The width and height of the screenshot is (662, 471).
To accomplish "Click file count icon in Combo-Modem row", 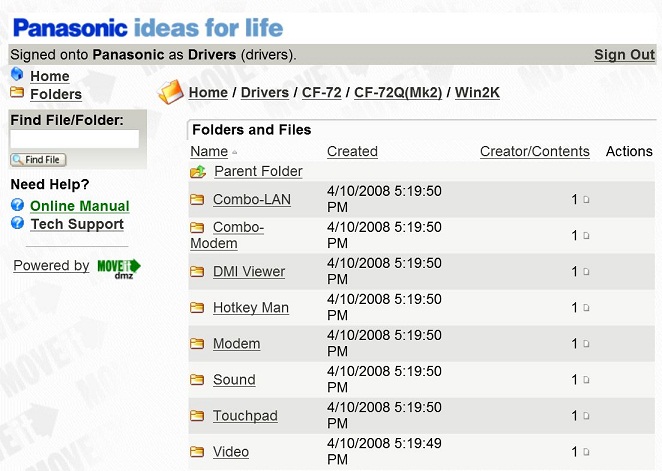I will [586, 236].
